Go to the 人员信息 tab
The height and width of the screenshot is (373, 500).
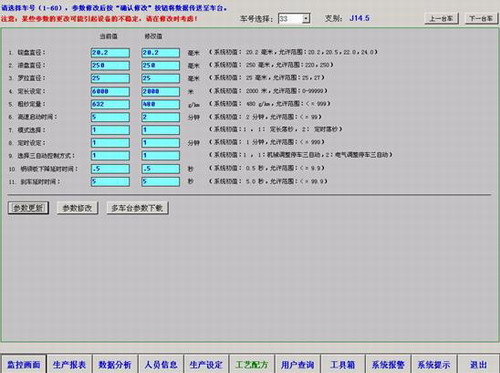[160, 364]
